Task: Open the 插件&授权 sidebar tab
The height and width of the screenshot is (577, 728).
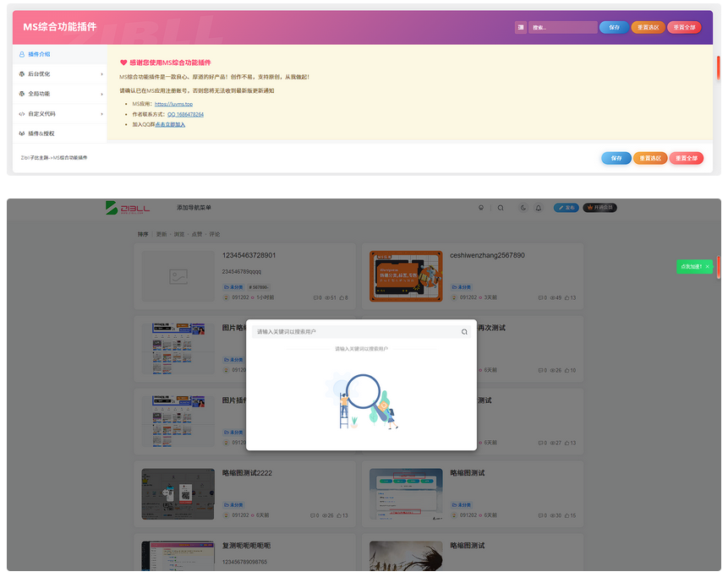Action: coord(60,133)
